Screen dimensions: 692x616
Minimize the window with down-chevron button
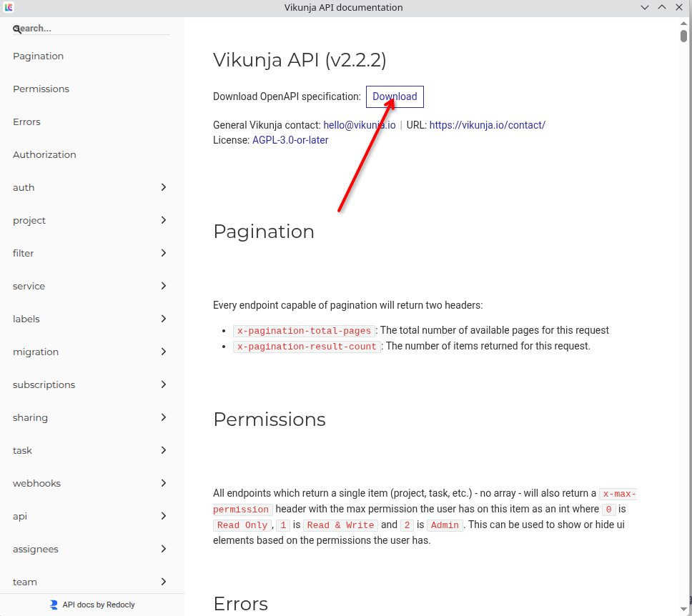tap(645, 7)
